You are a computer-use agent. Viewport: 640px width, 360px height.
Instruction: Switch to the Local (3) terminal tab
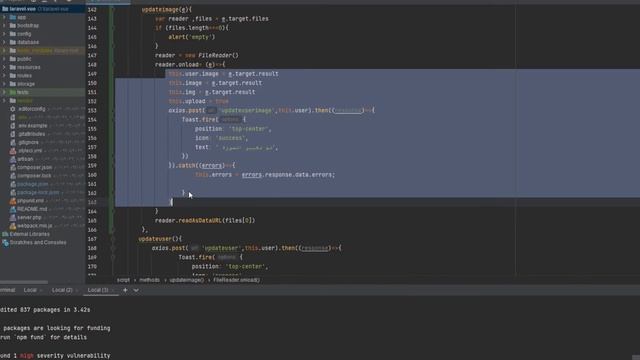click(98, 290)
